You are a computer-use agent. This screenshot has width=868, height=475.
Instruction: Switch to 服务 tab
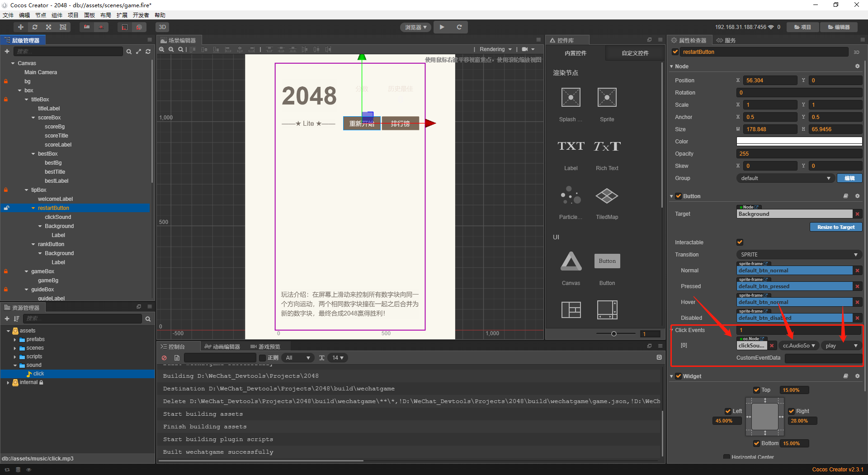(726, 40)
